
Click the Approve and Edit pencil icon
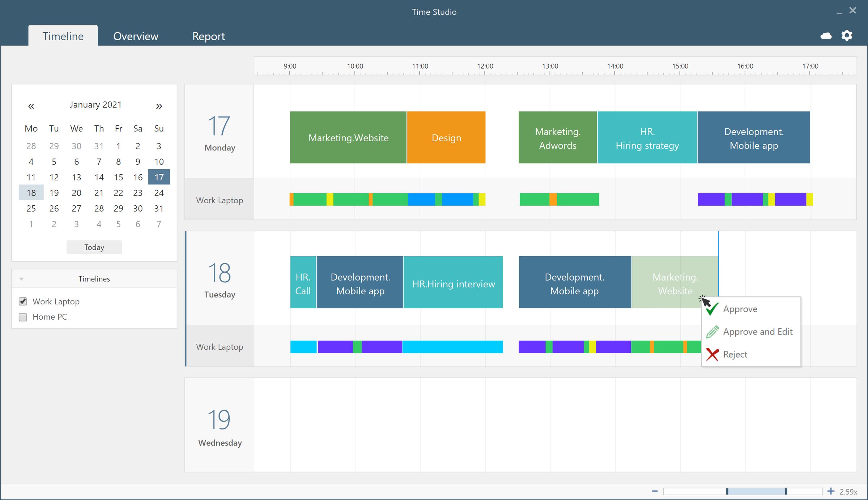click(712, 332)
